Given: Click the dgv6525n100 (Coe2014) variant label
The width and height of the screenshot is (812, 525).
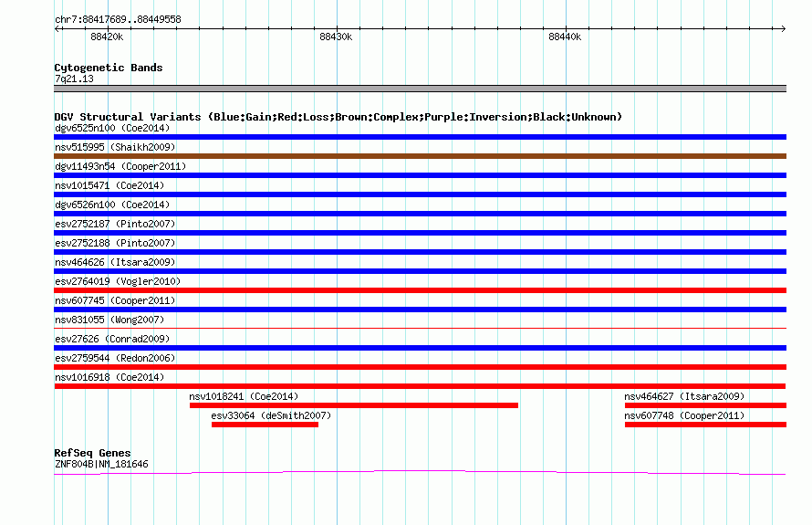Looking at the screenshot, I should [x=112, y=128].
